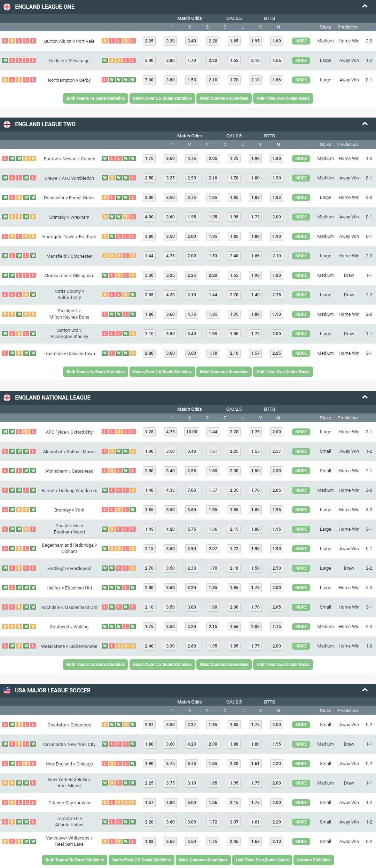The height and width of the screenshot is (868, 376).
Task: Collapse the England League One section
Action: (365, 6)
